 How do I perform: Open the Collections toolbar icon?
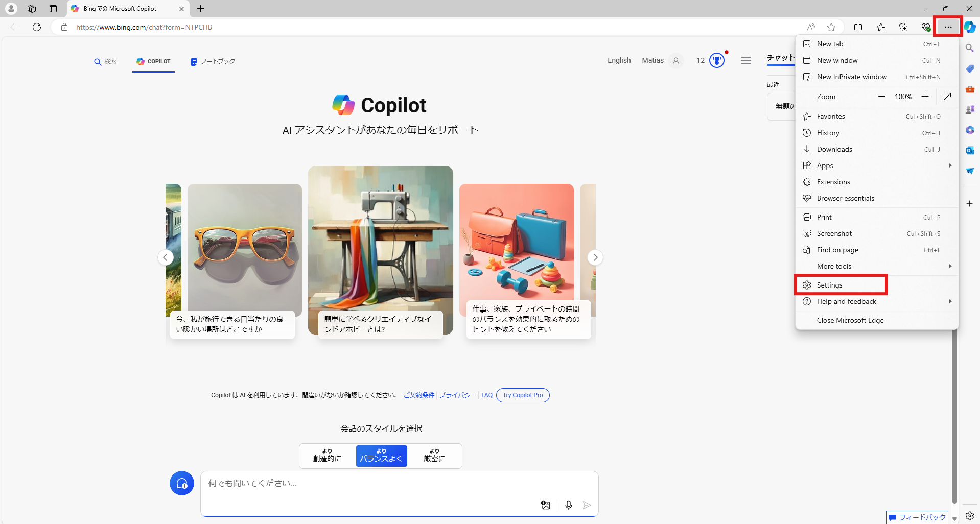click(903, 27)
